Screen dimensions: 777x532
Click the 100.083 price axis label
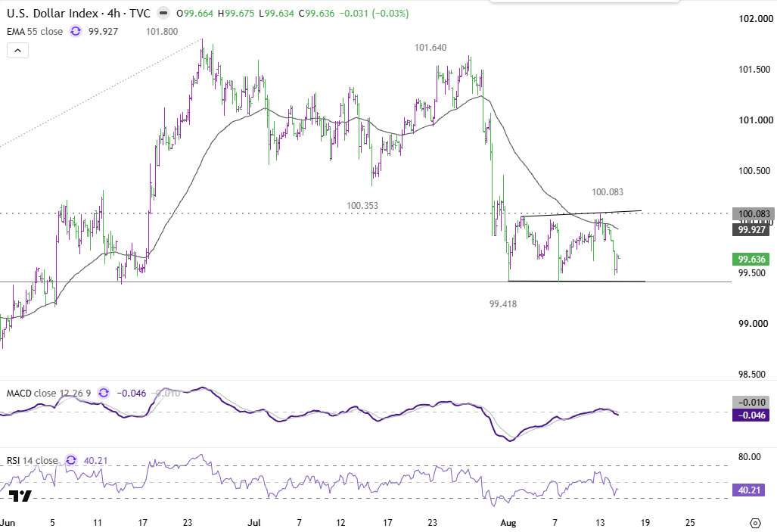[754, 214]
